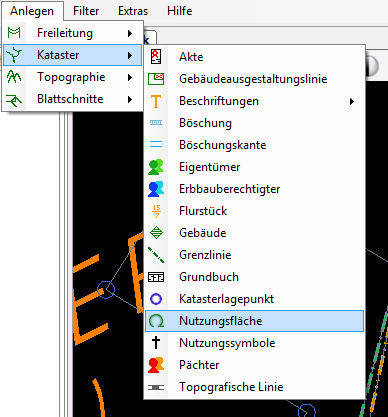
Task: Select the Nutzungssymbole entry
Action: point(254,343)
